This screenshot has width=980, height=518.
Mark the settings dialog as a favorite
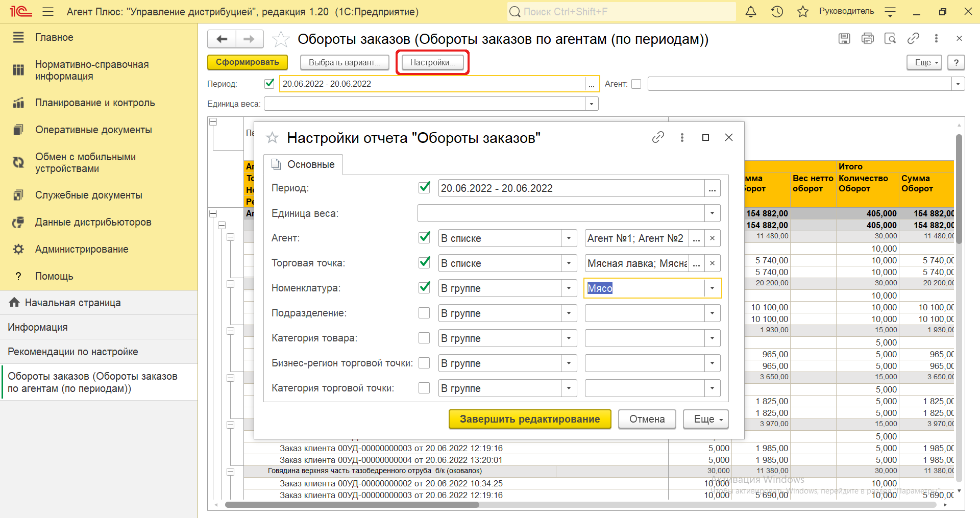click(x=273, y=138)
